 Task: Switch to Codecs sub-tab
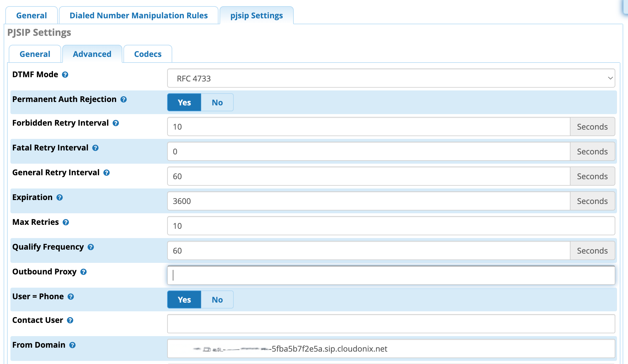tap(148, 54)
